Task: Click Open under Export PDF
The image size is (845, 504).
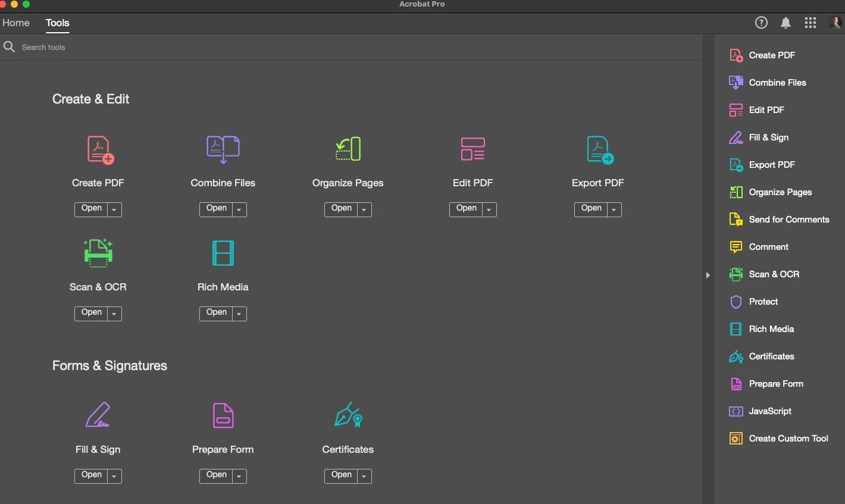Action: tap(591, 209)
